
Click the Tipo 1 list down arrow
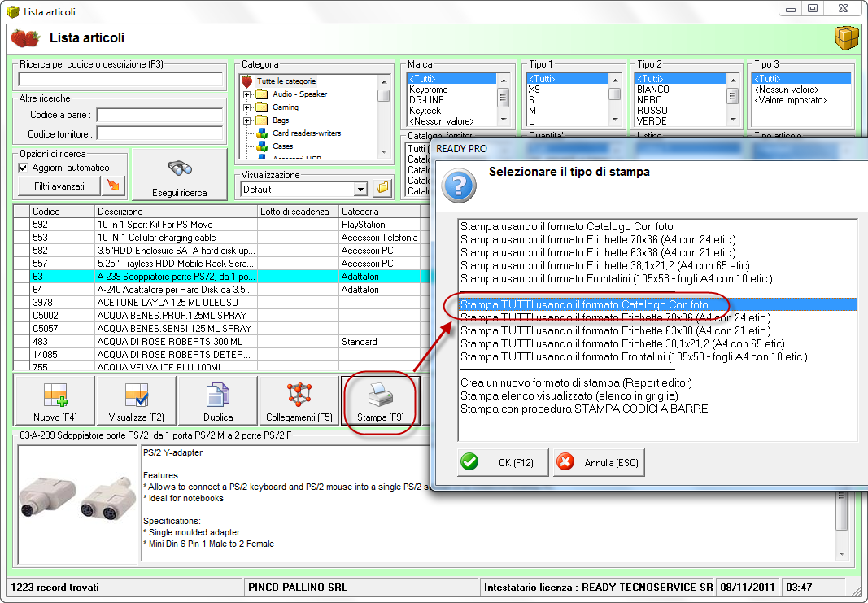click(x=614, y=120)
